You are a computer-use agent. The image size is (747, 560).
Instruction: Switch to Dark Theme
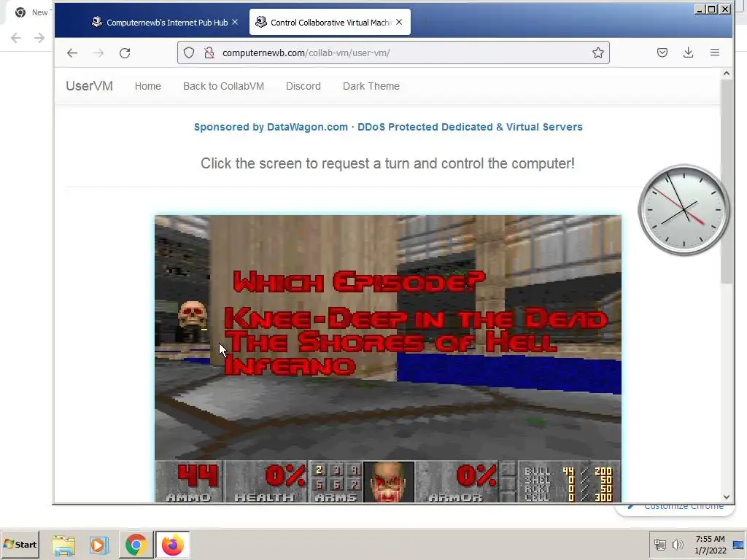click(371, 86)
